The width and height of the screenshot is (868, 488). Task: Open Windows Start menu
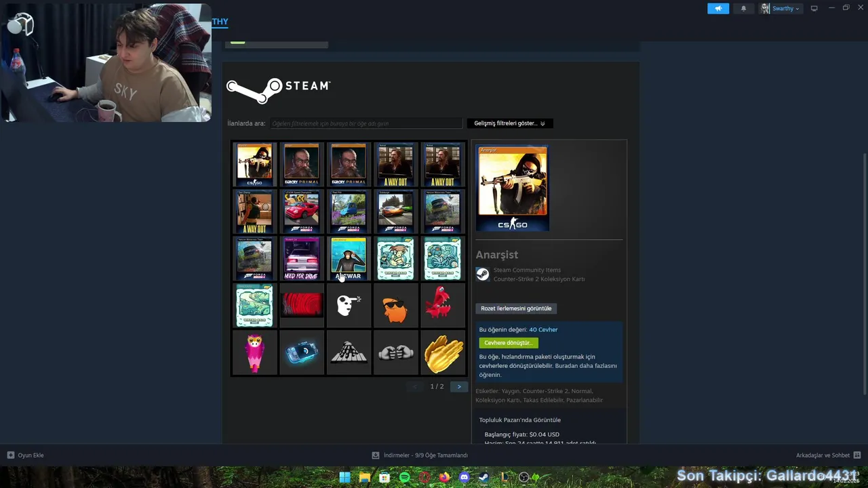[x=344, y=477]
